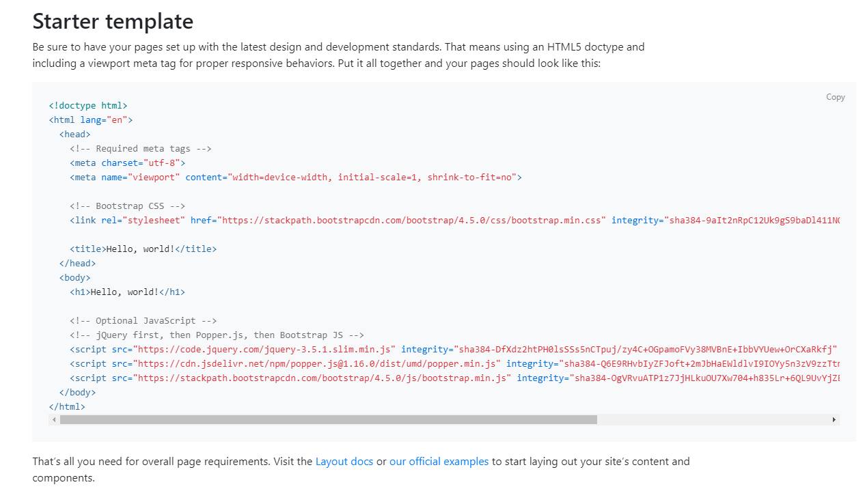Click the h1 Hello, world! line
This screenshot has width=865, height=504.
pyautogui.click(x=127, y=292)
